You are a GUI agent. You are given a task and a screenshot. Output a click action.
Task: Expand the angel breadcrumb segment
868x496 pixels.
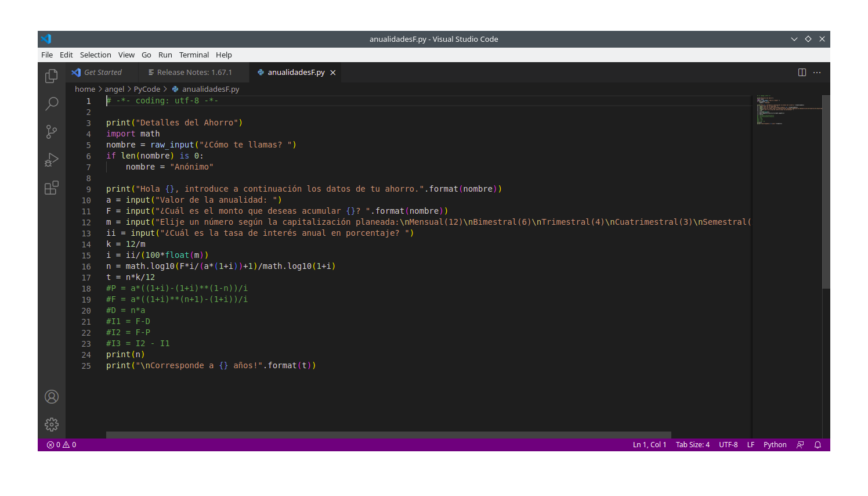[114, 89]
